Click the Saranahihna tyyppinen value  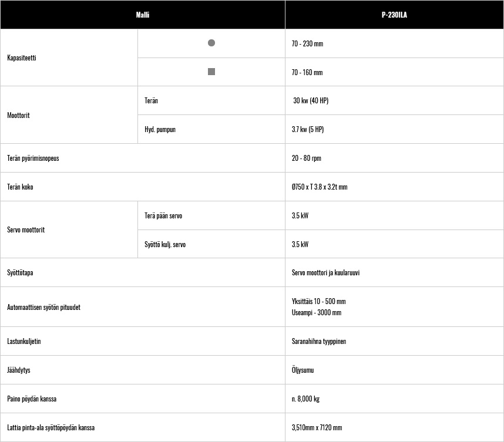pos(319,341)
